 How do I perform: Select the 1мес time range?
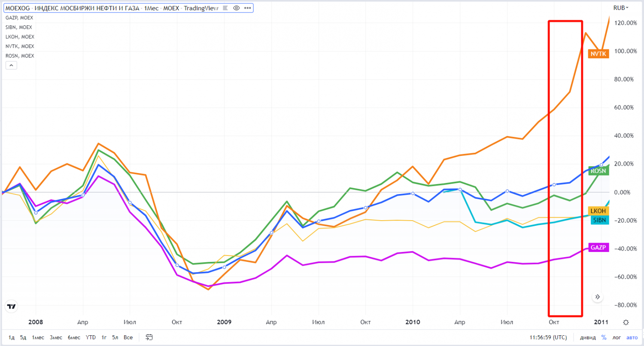(x=38, y=337)
